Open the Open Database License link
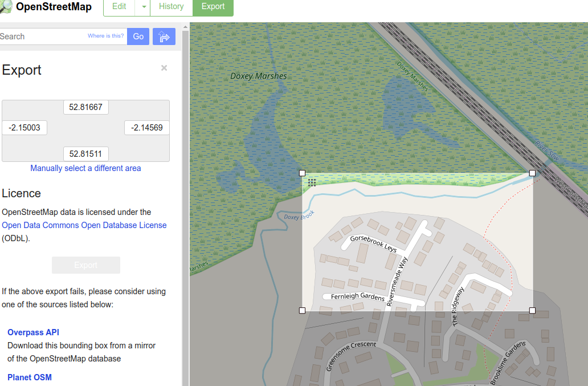Screen dimensions: 588x386 (x=84, y=225)
